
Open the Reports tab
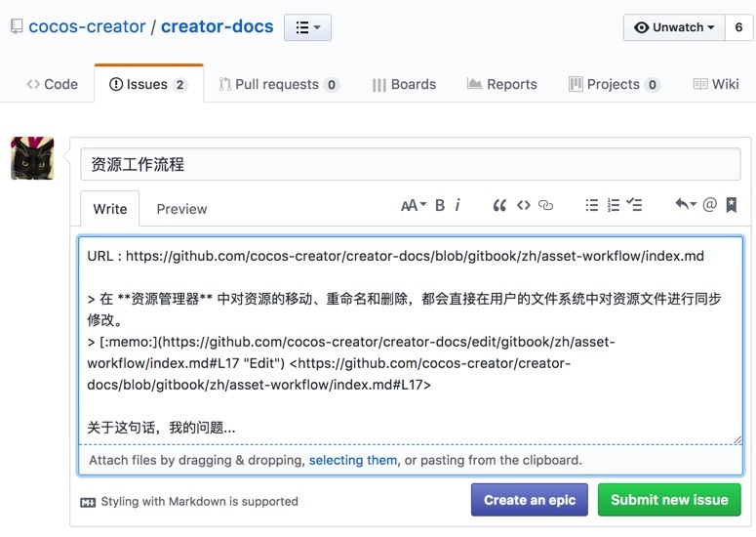click(502, 84)
